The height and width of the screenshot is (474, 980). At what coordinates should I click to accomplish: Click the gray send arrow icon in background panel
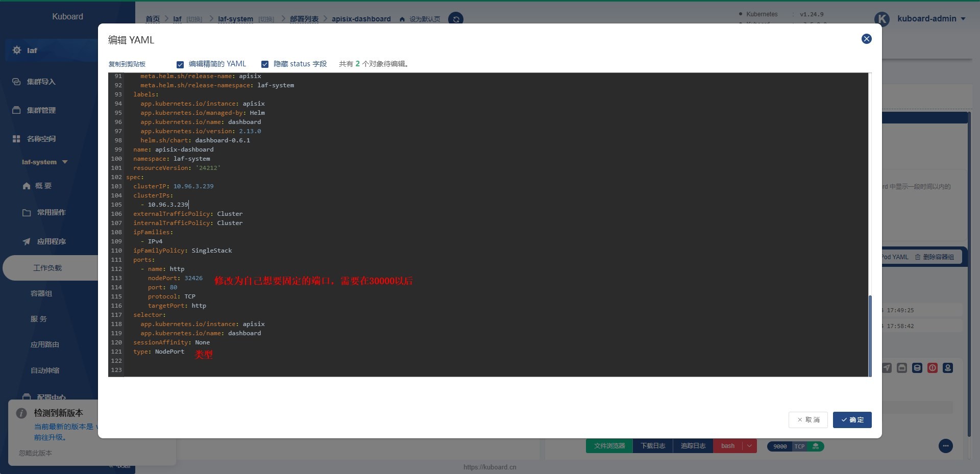pos(887,368)
